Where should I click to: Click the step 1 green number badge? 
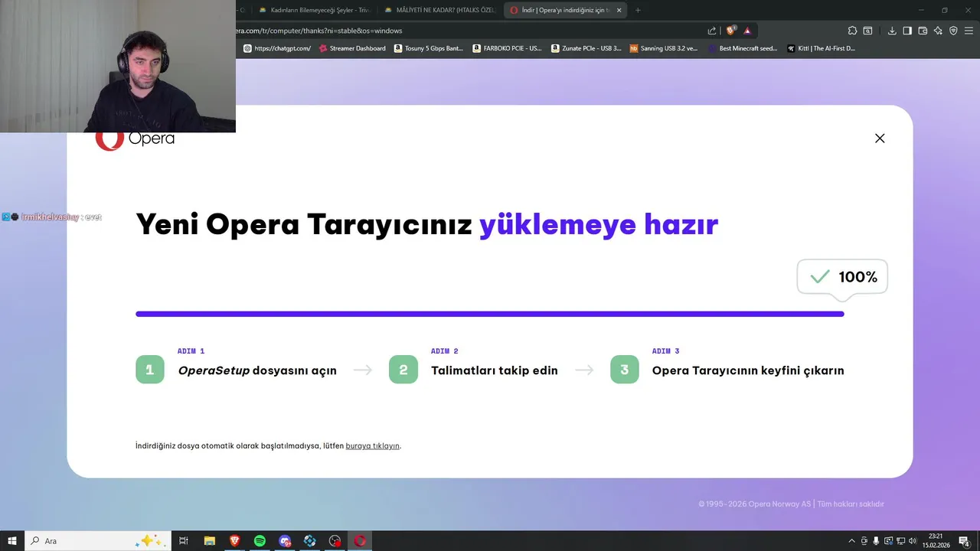150,370
